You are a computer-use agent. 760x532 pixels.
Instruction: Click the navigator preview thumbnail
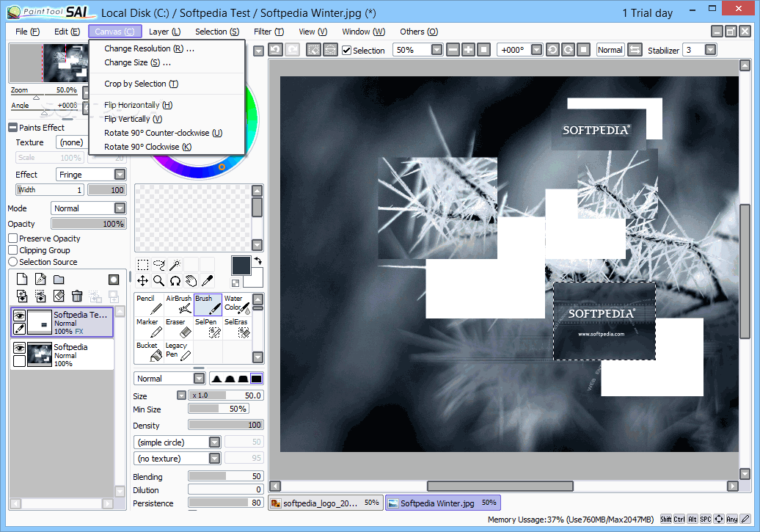[x=48, y=63]
